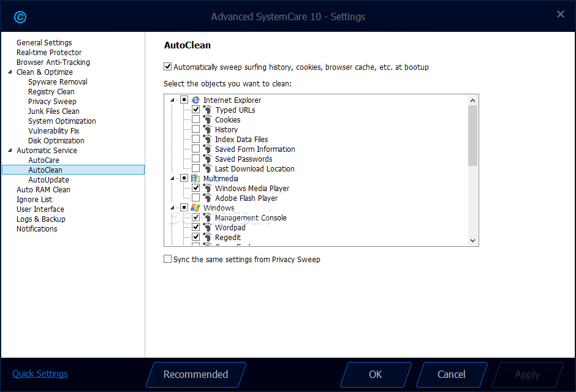Collapse the Automatic Service tree arrow
Viewport: 576px width, 392px height.
tap(10, 150)
